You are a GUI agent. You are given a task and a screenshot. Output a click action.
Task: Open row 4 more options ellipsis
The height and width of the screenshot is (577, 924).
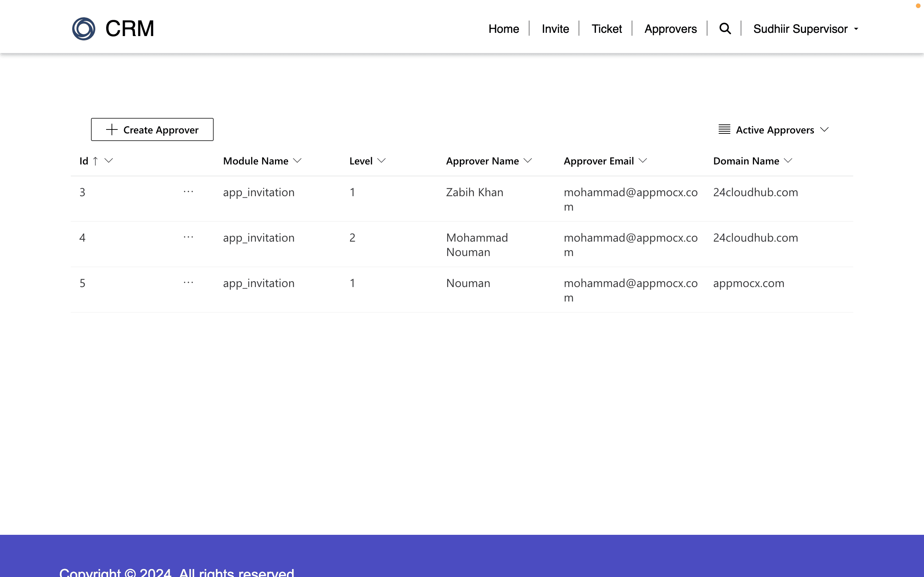tap(188, 237)
